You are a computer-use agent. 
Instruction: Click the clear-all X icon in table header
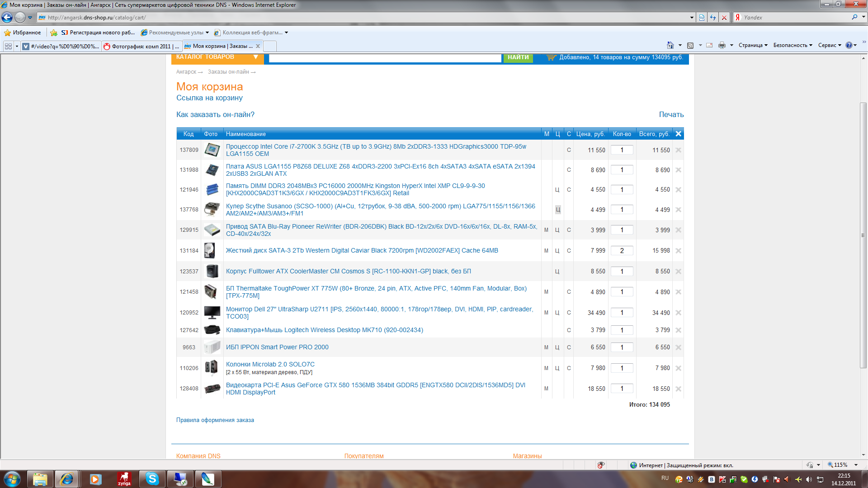(678, 134)
